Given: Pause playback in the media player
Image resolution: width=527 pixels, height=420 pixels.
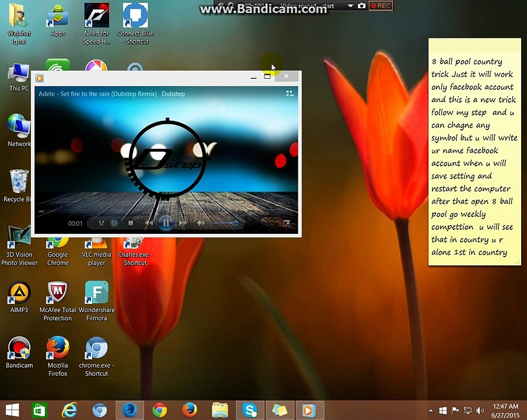Looking at the screenshot, I should 166,223.
